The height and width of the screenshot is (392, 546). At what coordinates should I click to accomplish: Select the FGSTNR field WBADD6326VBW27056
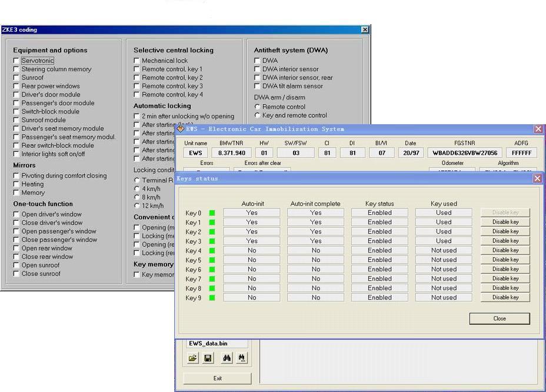[465, 152]
